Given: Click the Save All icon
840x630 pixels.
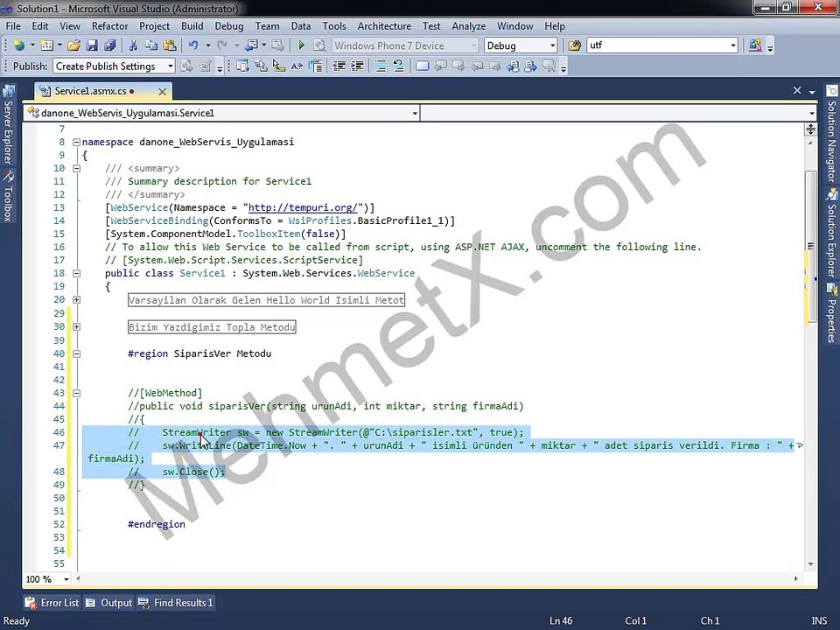Looking at the screenshot, I should pyautogui.click(x=110, y=45).
